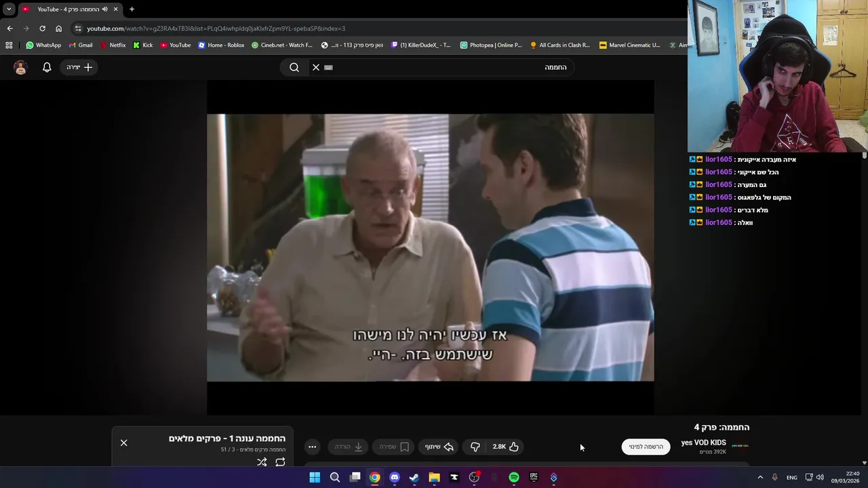Open File Explorer from the taskbar
This screenshot has width=868, height=488.
[434, 477]
